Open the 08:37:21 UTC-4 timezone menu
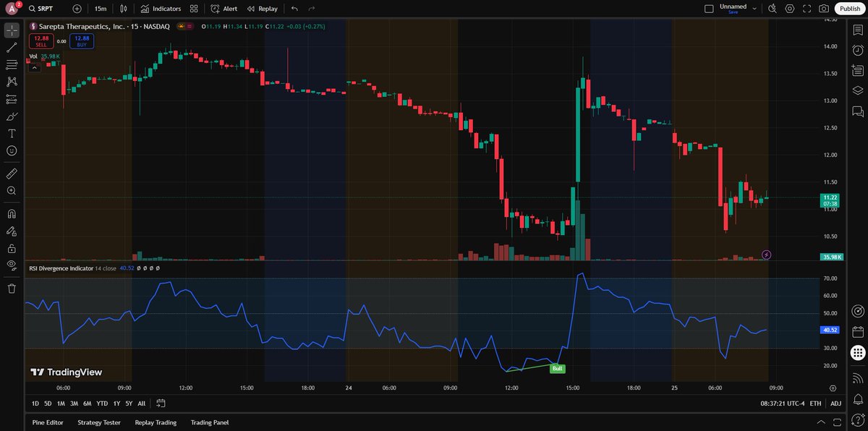 click(x=781, y=403)
